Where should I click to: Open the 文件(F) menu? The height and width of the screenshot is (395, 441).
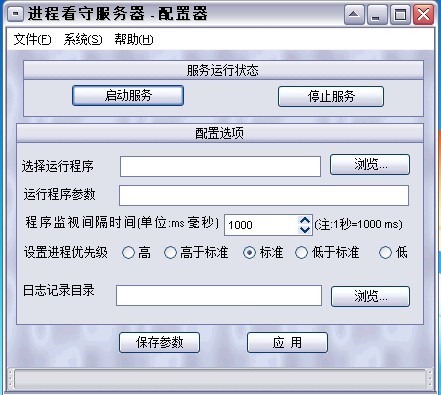pos(32,39)
